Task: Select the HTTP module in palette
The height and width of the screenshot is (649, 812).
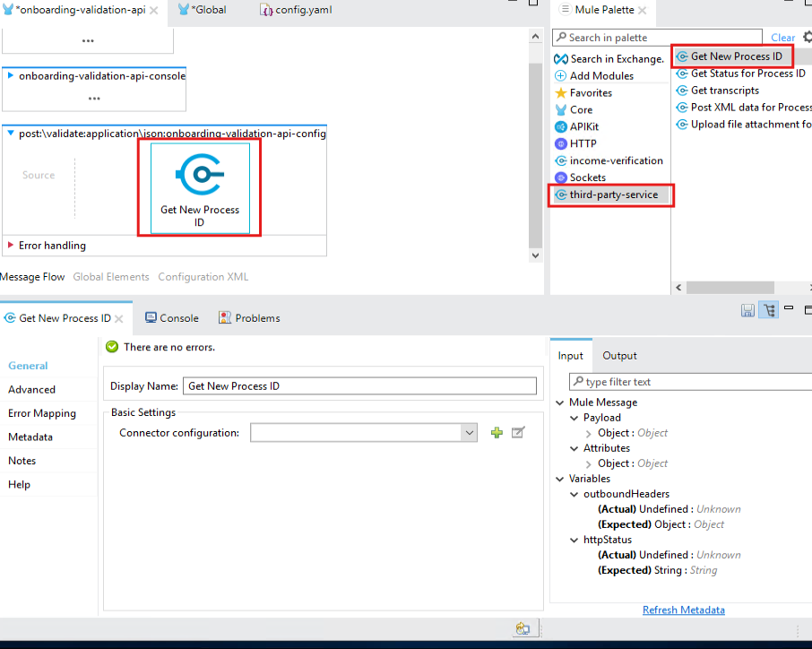Action: pos(583,143)
